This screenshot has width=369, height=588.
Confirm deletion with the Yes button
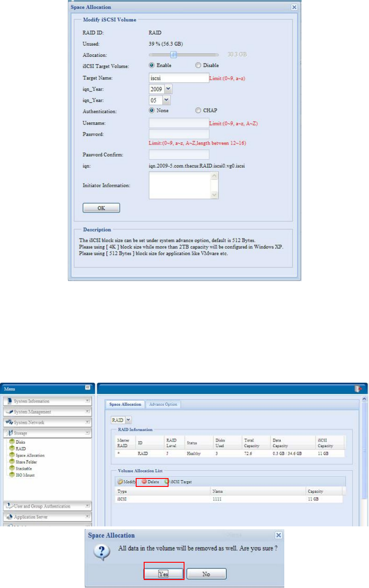pos(164,574)
